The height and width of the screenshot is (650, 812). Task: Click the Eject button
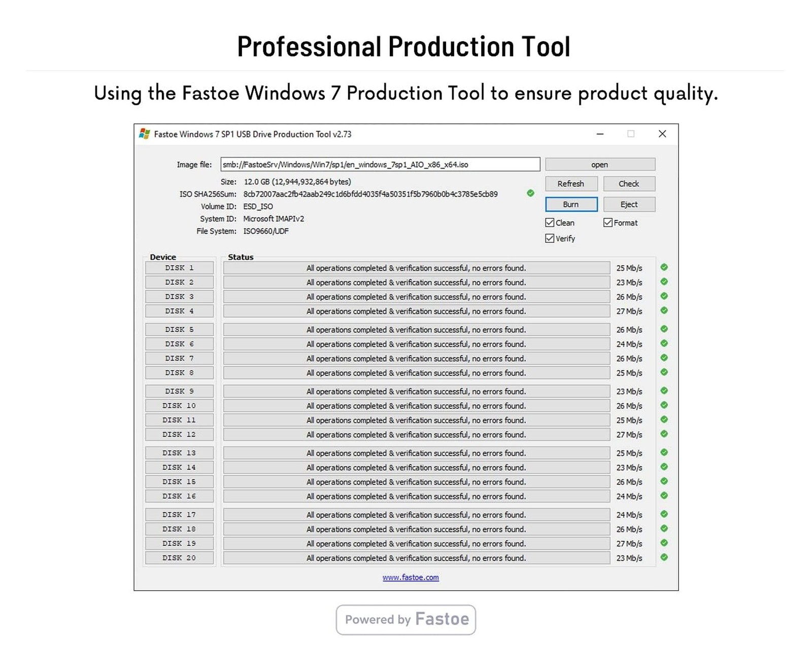point(629,204)
